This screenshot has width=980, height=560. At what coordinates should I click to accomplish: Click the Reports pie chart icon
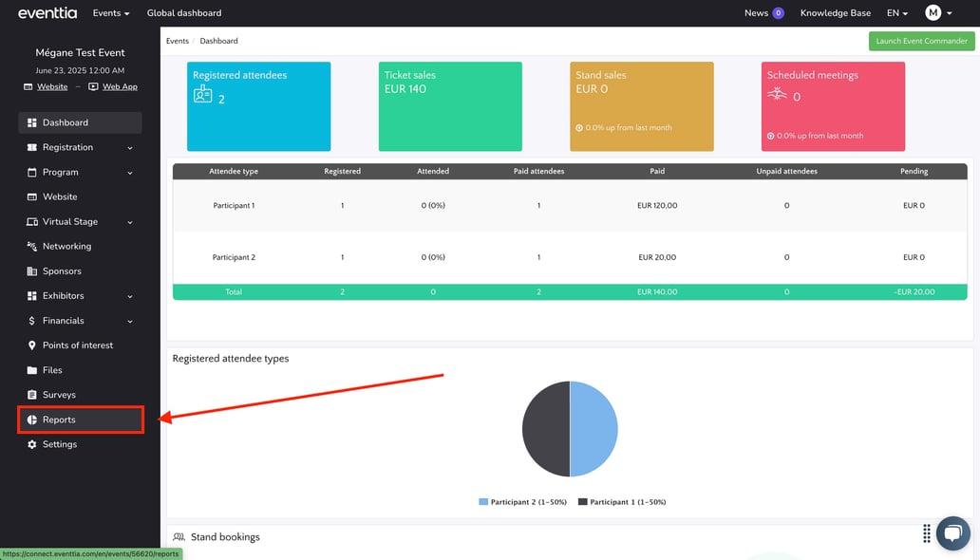point(32,420)
